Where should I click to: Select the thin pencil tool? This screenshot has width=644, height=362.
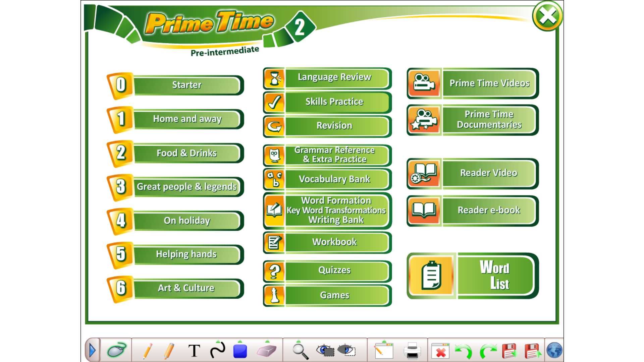coord(147,351)
